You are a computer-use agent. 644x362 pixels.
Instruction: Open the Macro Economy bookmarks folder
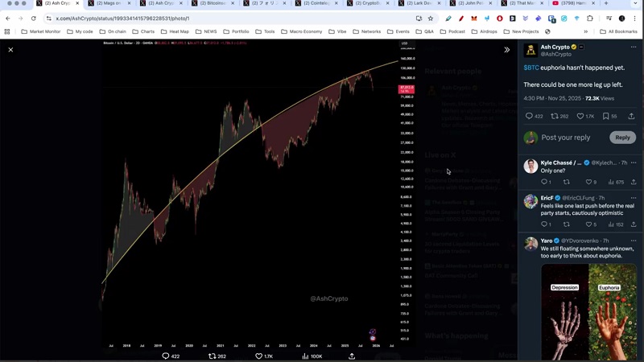(x=301, y=31)
